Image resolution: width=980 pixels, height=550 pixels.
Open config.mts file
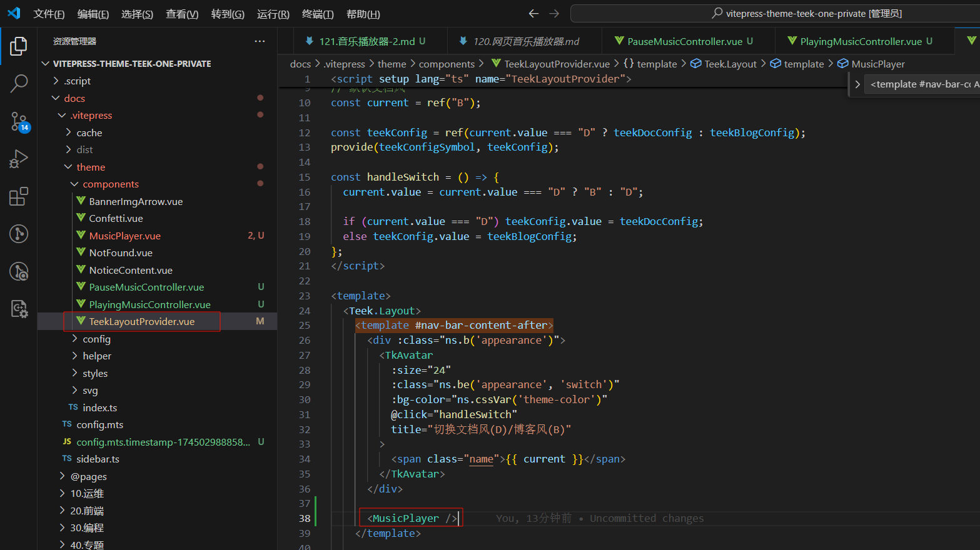tap(100, 424)
